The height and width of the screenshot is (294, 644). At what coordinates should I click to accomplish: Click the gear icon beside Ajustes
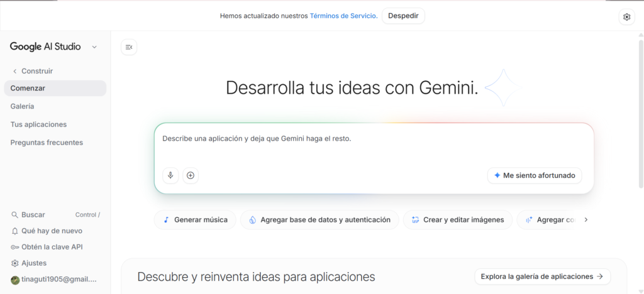pyautogui.click(x=15, y=263)
